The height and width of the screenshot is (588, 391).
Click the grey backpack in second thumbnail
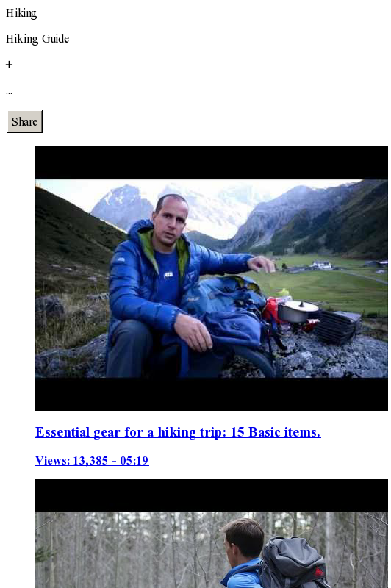click(294, 562)
